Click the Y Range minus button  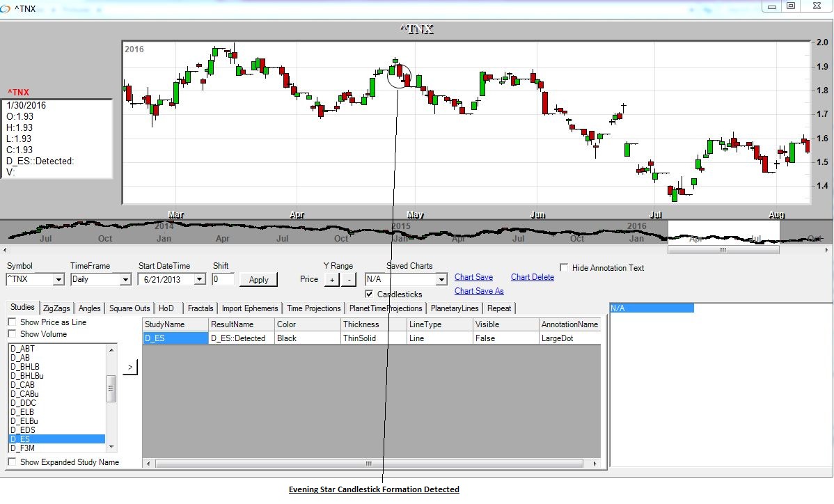pos(349,279)
